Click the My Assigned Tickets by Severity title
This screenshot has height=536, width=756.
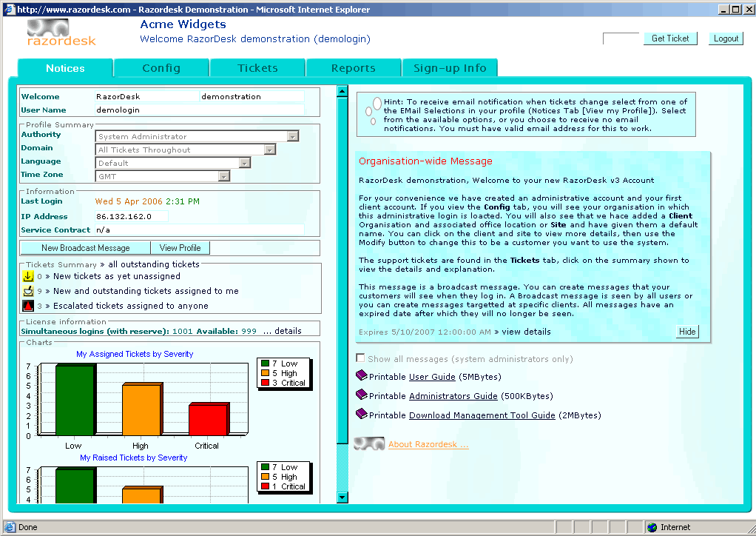tap(135, 354)
